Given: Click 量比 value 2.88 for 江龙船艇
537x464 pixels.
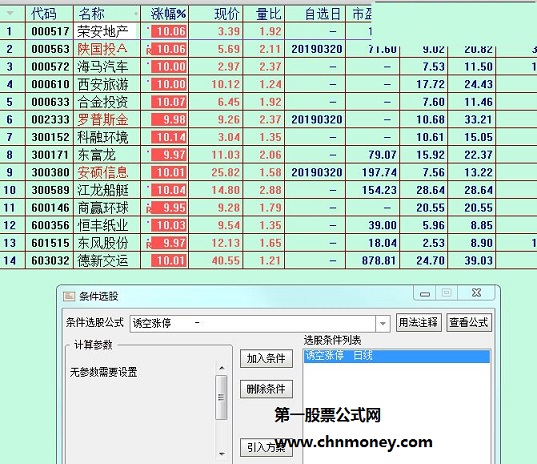Looking at the screenshot, I should pyautogui.click(x=270, y=190).
